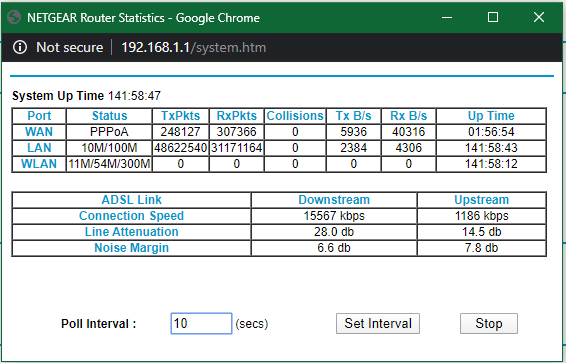Click the globe favicon in the title bar
This screenshot has height=363, width=566.
tap(14, 17)
